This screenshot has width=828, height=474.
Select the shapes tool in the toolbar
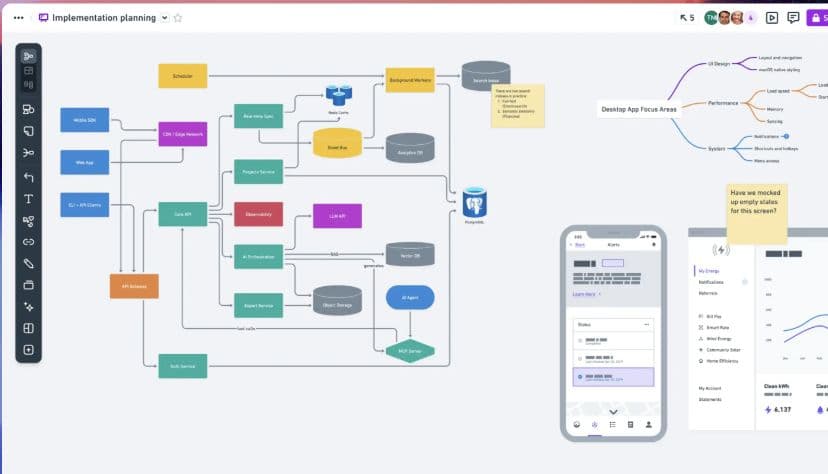pos(29,109)
